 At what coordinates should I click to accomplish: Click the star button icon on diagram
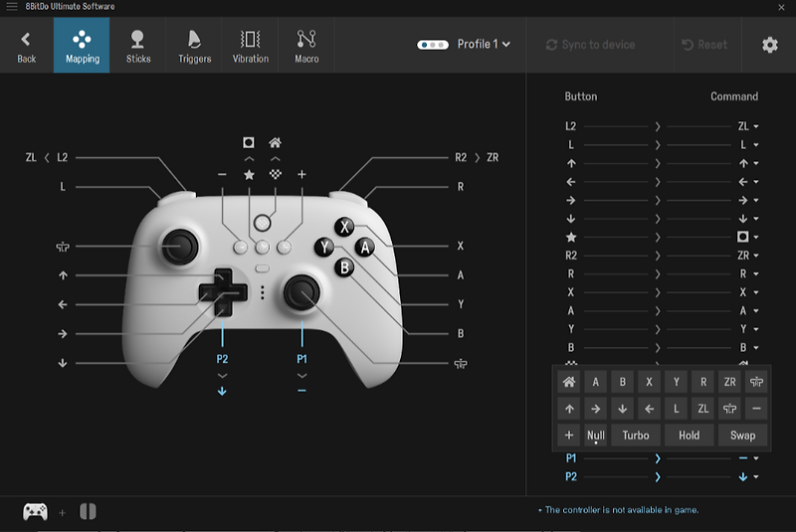(249, 175)
